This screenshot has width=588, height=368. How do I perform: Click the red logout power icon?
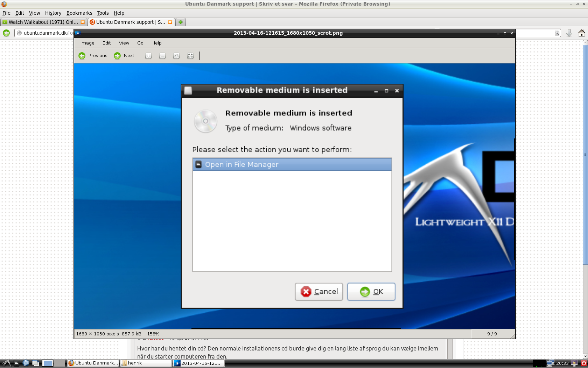click(583, 363)
